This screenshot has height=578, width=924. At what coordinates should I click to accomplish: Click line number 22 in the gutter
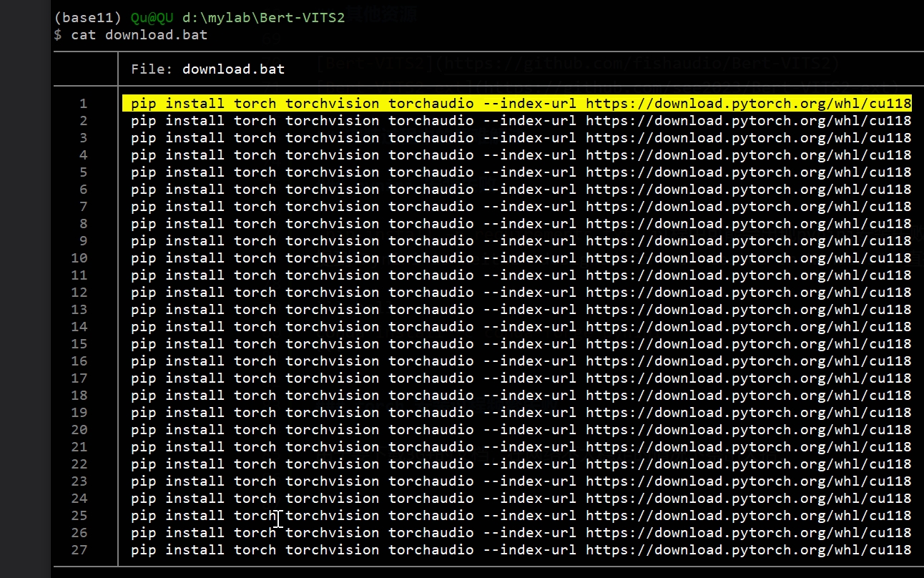coord(79,464)
